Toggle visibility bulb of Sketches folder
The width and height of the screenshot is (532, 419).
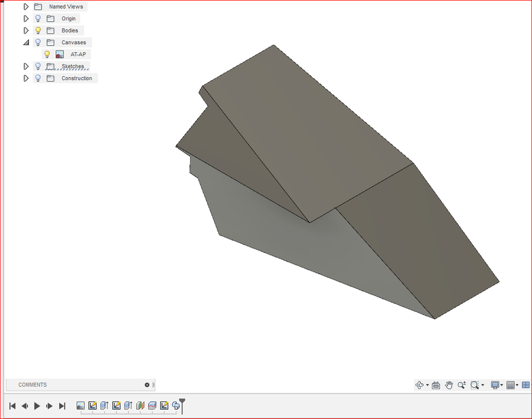(38, 66)
